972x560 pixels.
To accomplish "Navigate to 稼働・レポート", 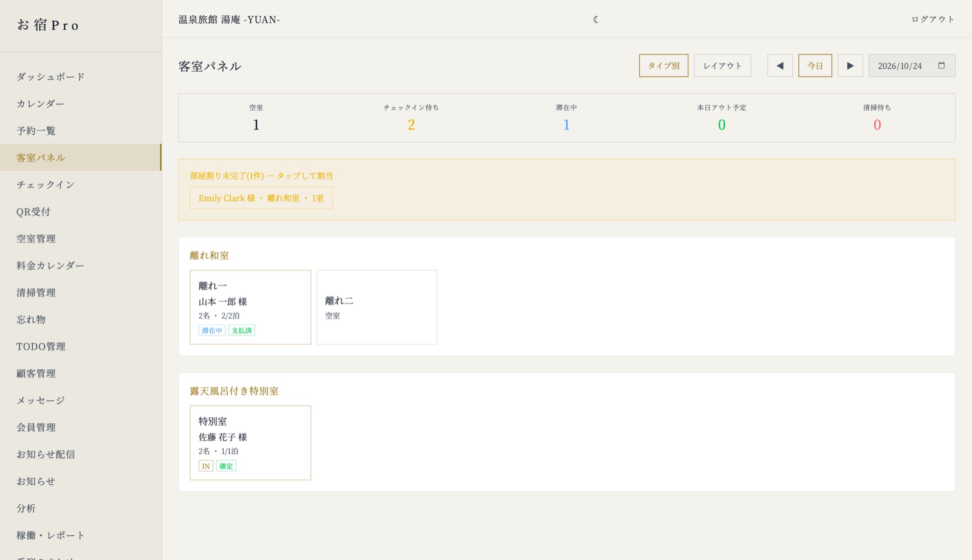I will pyautogui.click(x=81, y=535).
